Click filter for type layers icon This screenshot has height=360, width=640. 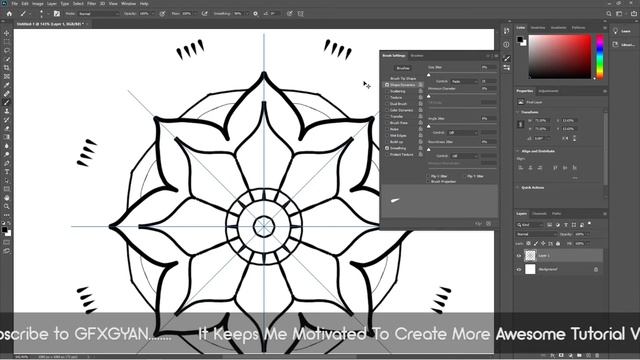pyautogui.click(x=566, y=225)
